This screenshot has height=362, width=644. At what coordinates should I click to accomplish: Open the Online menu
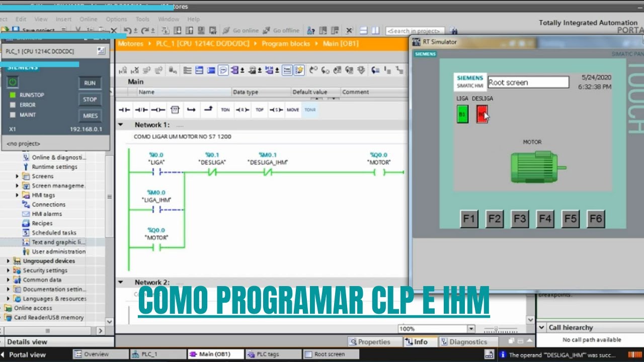89,20
